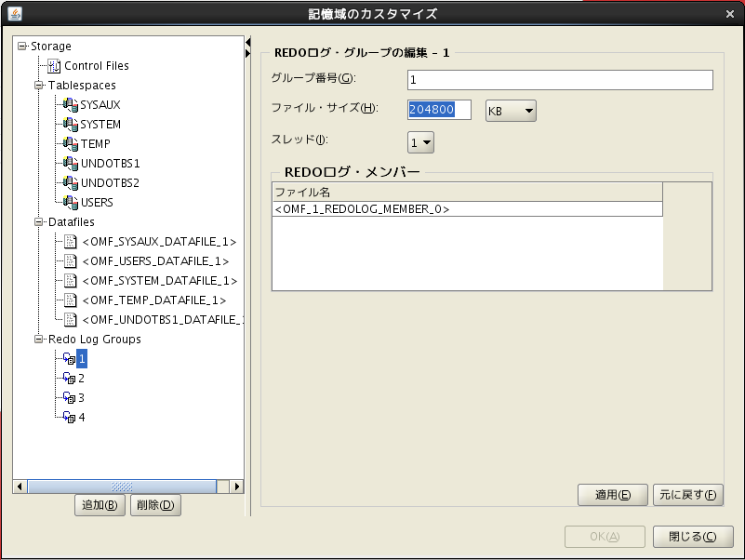Click the <OMF_1_REDOLOG_MEMBER_0> table cell
The image size is (745, 560).
coord(468,209)
